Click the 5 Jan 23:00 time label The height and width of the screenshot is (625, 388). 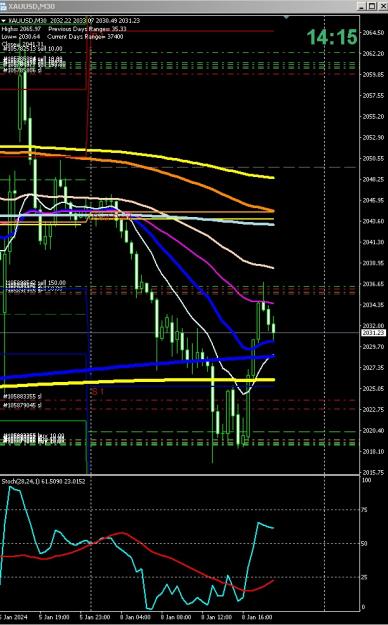click(95, 617)
